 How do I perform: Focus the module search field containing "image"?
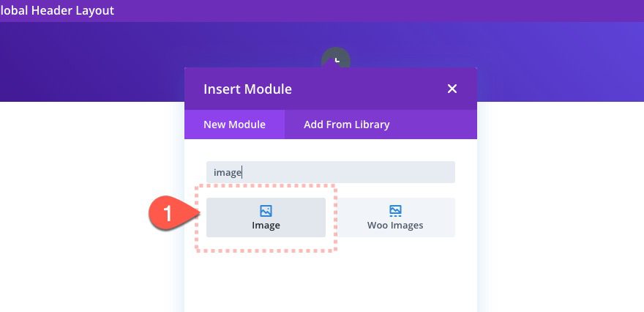point(330,172)
